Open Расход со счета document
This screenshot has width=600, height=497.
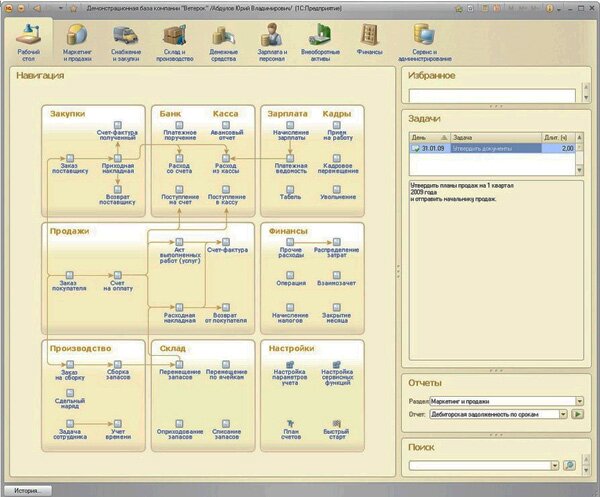[x=179, y=164]
